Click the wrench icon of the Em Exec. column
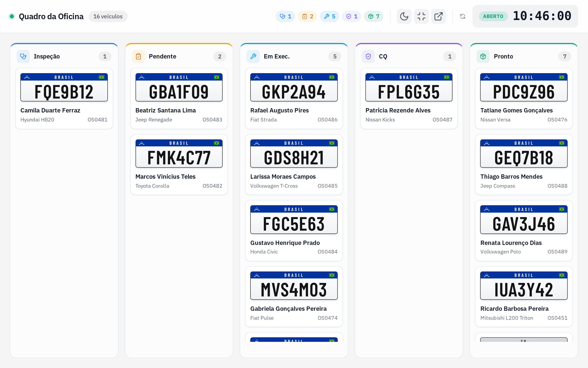This screenshot has width=588, height=368. coord(253,56)
